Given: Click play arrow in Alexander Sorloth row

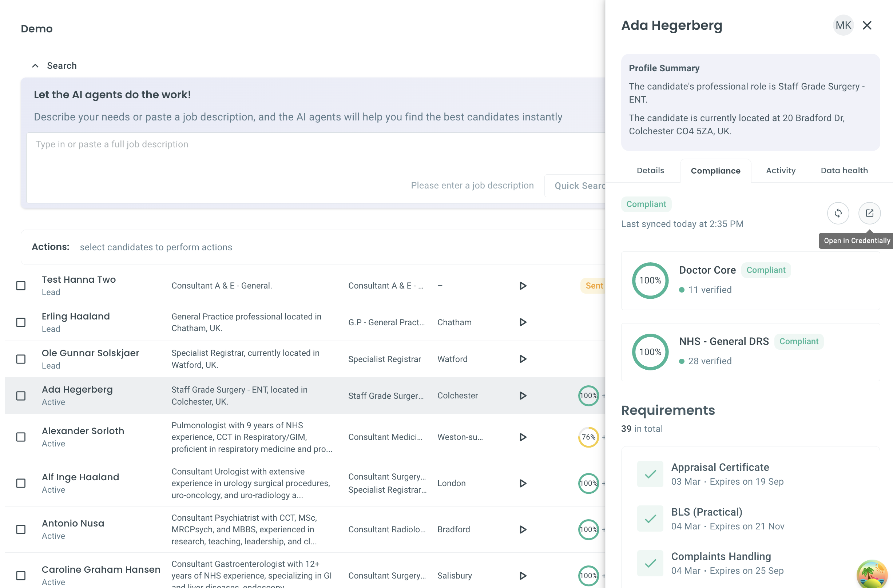Looking at the screenshot, I should coord(523,437).
